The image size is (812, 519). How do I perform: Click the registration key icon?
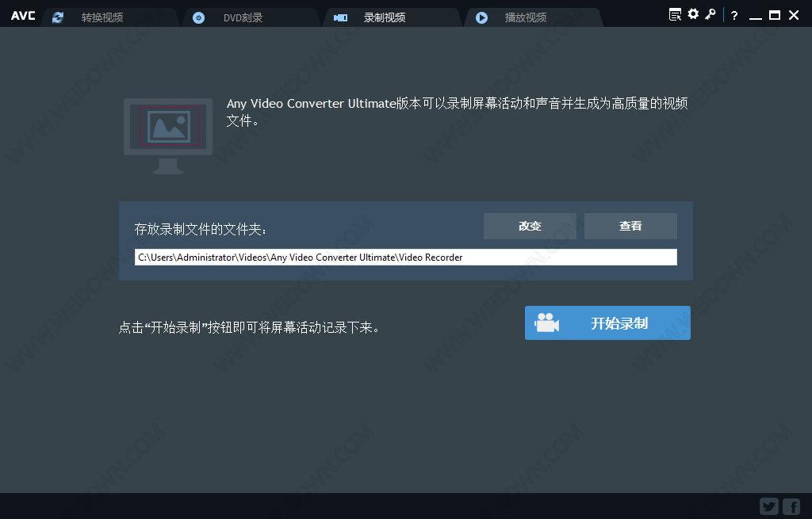710,14
